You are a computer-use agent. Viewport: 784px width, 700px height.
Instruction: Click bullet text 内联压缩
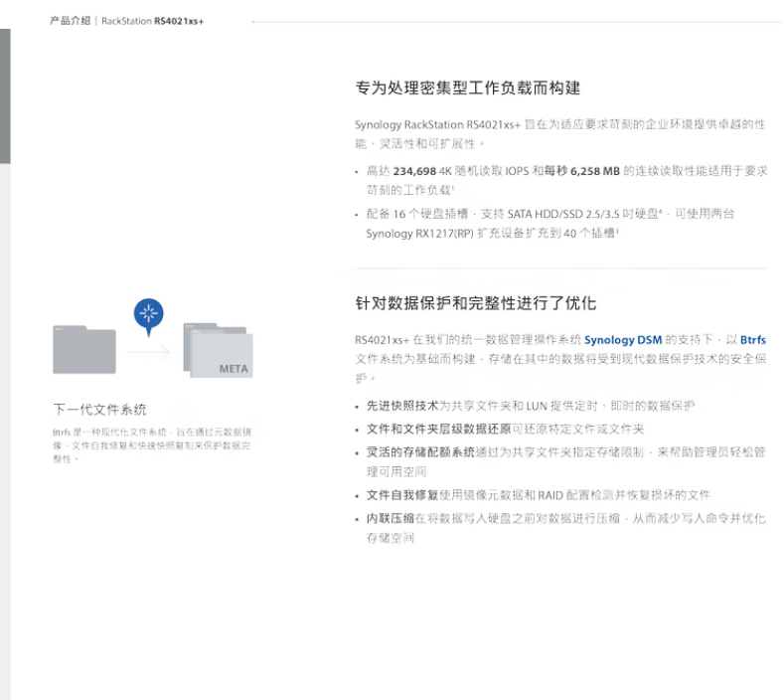coord(390,518)
